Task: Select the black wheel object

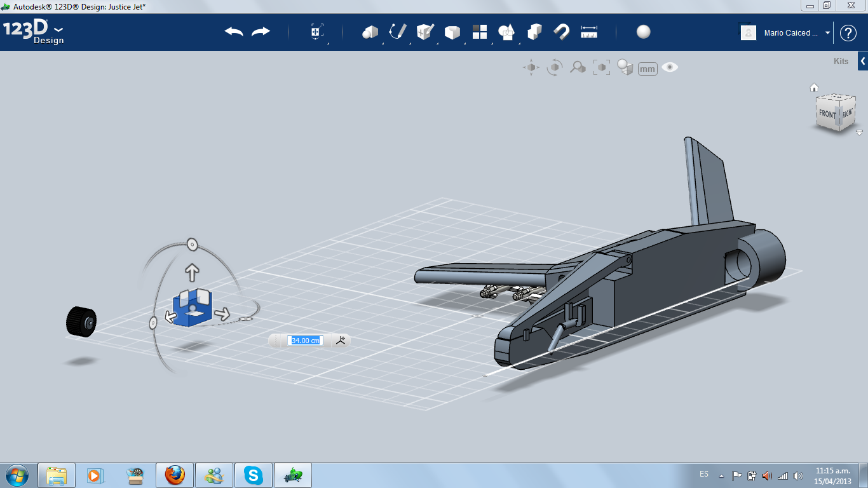Action: pyautogui.click(x=81, y=322)
